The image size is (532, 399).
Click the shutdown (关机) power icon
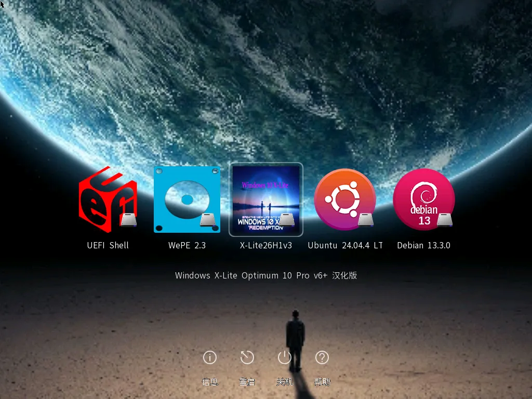coord(284,357)
